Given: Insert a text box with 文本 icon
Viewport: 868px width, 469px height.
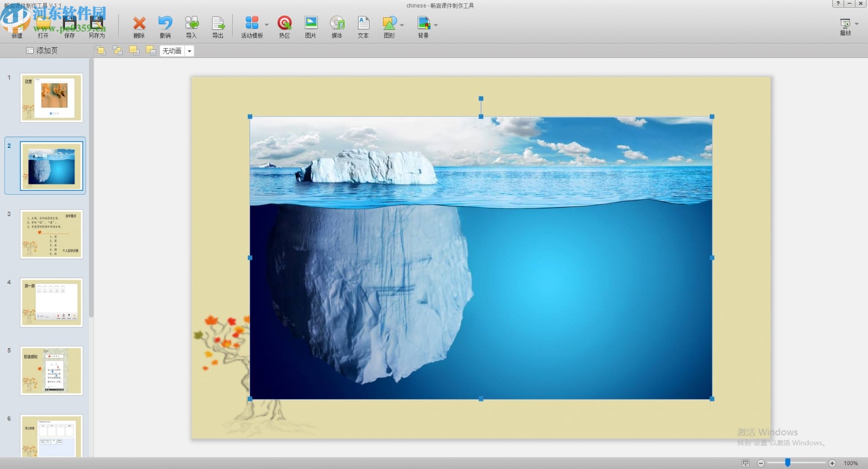Looking at the screenshot, I should (363, 26).
